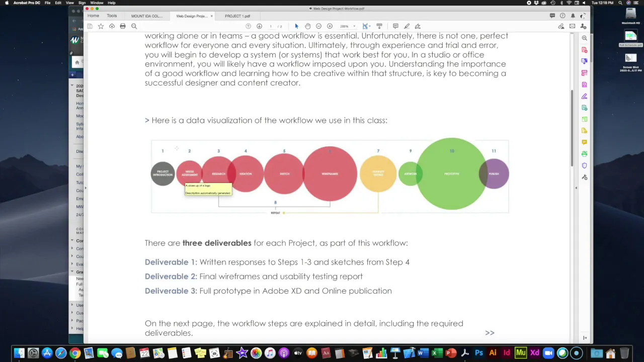The width and height of the screenshot is (644, 362).
Task: Open the fit page options tool
Action: [x=365, y=26]
